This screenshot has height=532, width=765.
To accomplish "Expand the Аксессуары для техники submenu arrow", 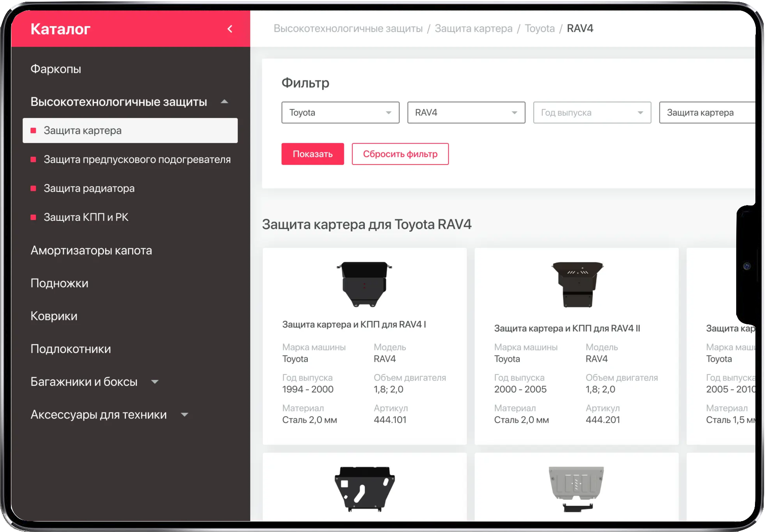I will tap(185, 415).
